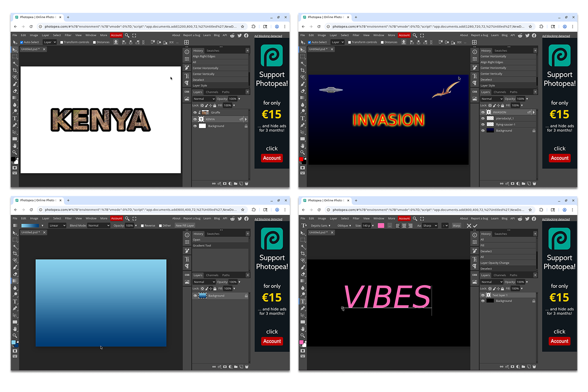Hide the pterodactyl_1 layer with its eye
Screen dimensions: 588x392
pyautogui.click(x=483, y=118)
